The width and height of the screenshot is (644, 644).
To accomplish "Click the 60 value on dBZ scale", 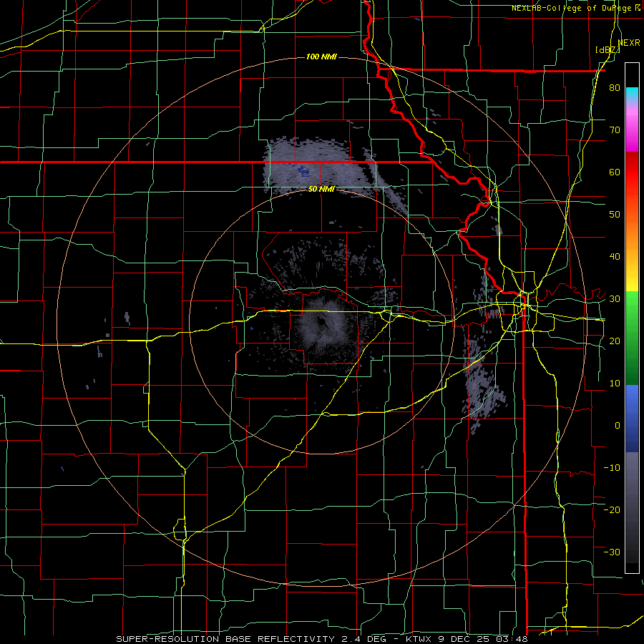I will (x=615, y=172).
